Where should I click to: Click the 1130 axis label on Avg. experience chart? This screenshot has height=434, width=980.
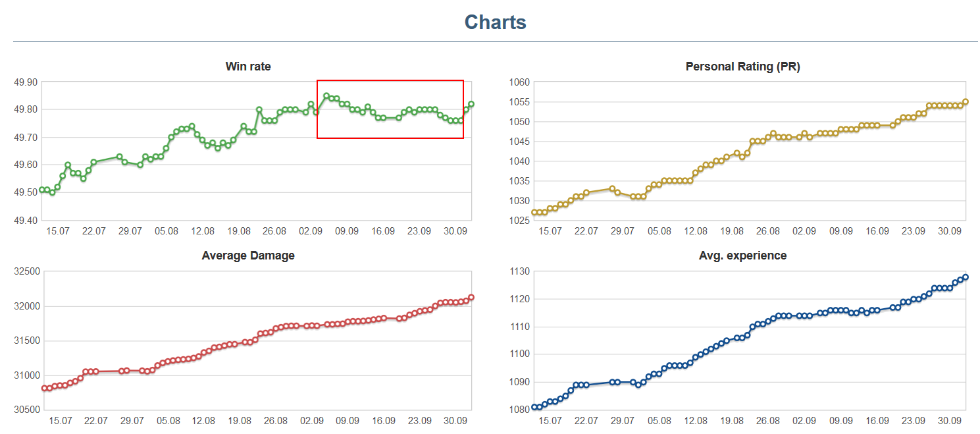(519, 271)
